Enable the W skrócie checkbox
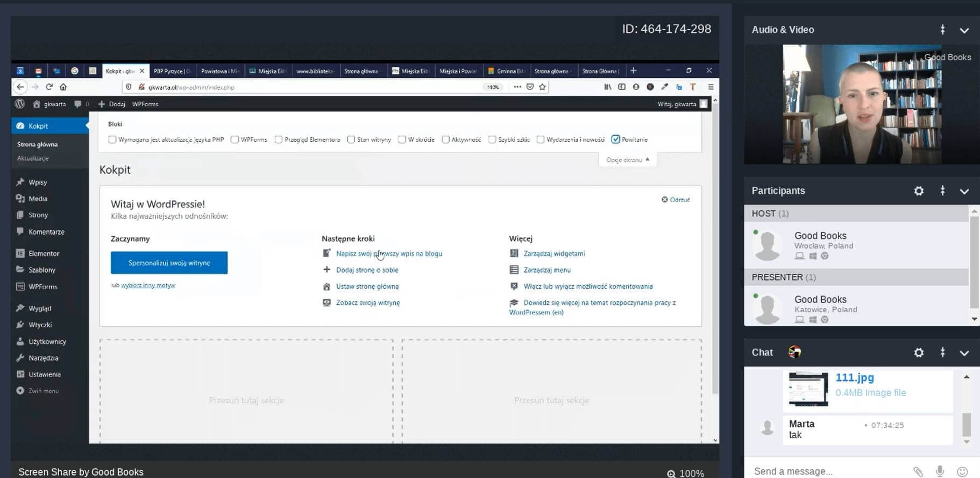The width and height of the screenshot is (980, 478). pyautogui.click(x=402, y=139)
